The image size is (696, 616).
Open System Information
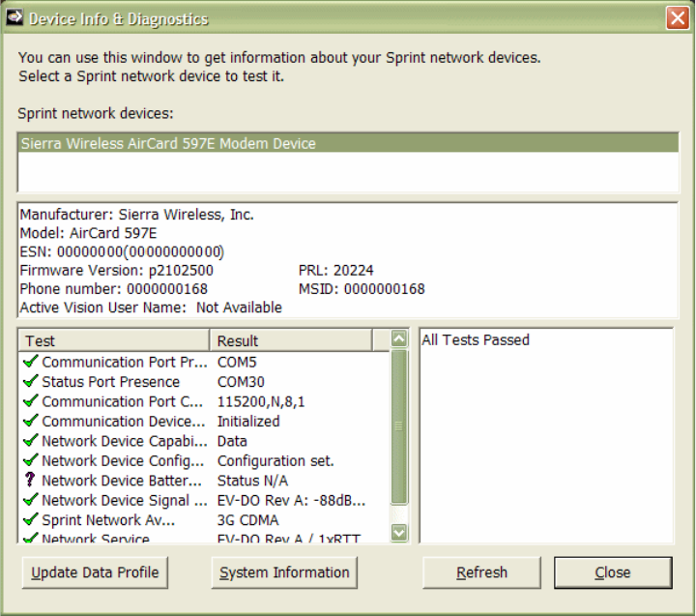[x=284, y=572]
